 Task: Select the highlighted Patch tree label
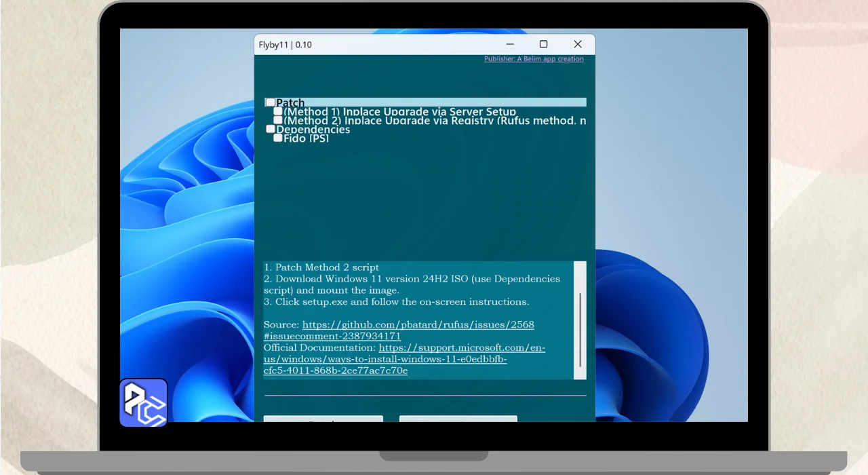coord(291,103)
